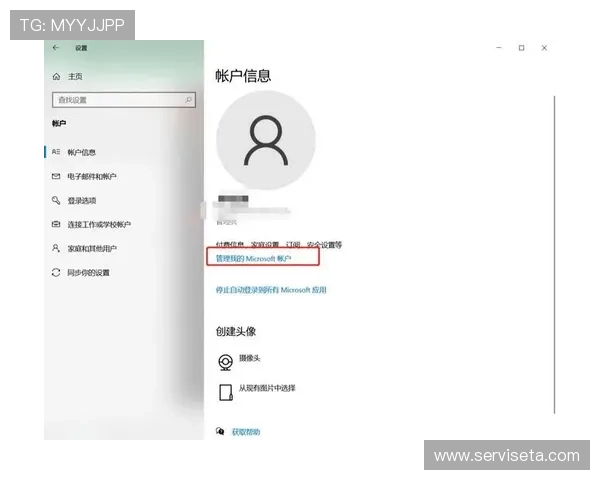Open the 电子邮件和帐户 section
The height and width of the screenshot is (480, 600).
[x=92, y=176]
